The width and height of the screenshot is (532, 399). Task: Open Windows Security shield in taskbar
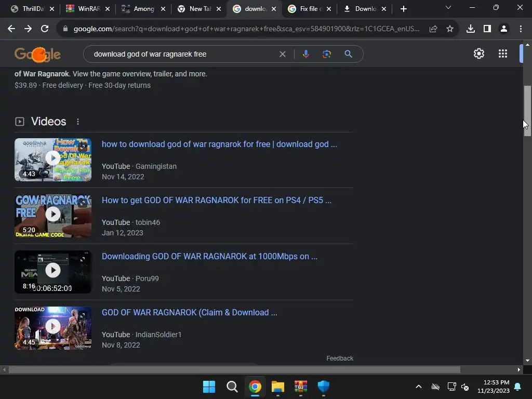click(323, 387)
